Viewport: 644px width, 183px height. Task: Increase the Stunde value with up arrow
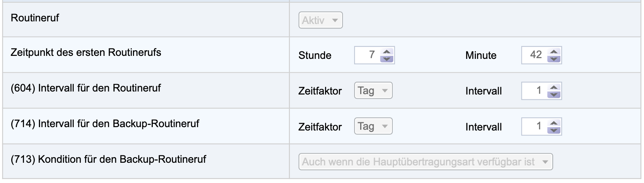(387, 52)
